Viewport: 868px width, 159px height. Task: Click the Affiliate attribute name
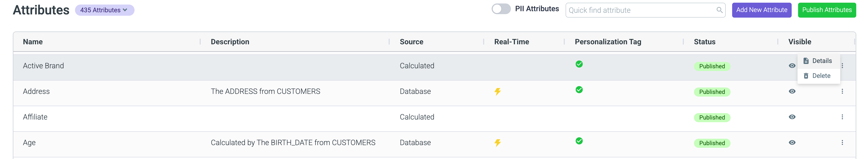point(35,117)
